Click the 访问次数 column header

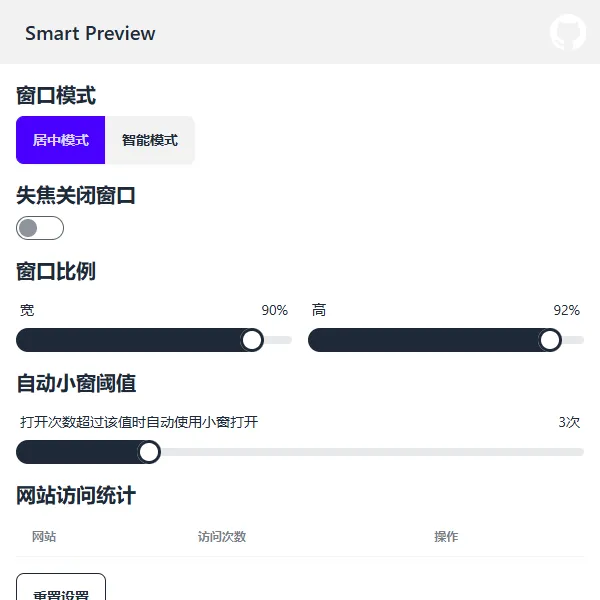(x=222, y=537)
